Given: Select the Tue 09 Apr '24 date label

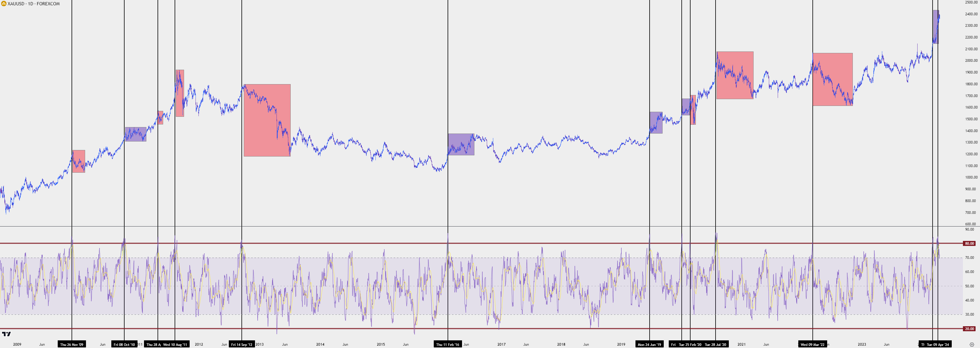Looking at the screenshot, I should (938, 344).
